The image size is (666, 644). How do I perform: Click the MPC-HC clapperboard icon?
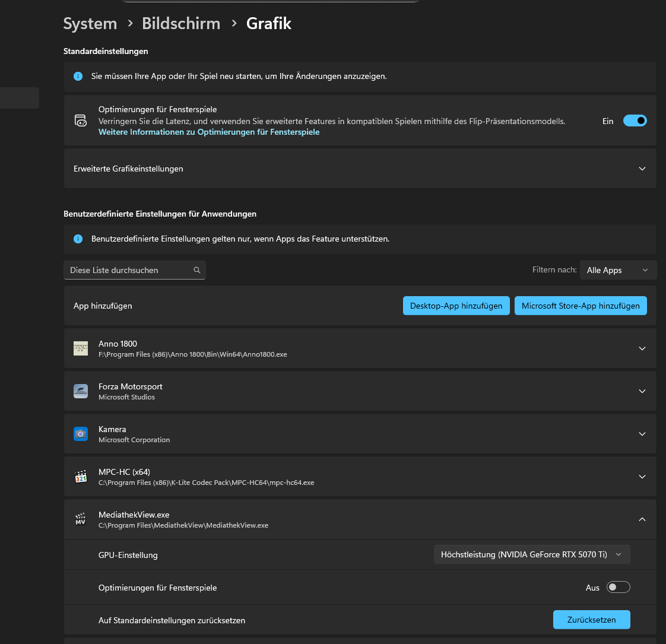[x=81, y=477]
